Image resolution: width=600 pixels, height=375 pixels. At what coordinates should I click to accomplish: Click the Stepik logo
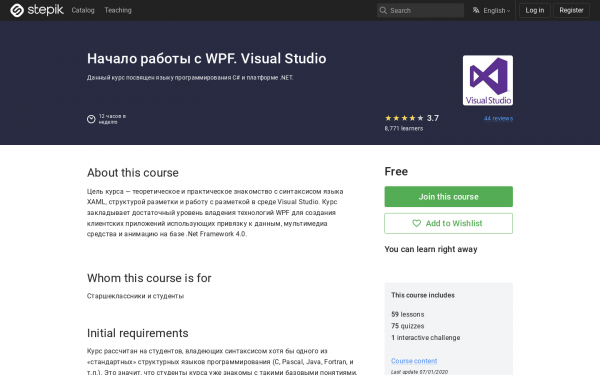37,10
